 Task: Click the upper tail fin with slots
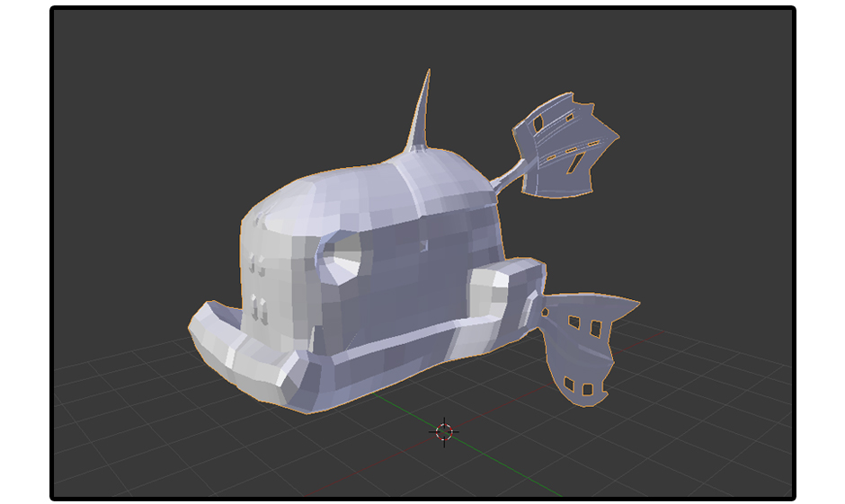point(565,145)
